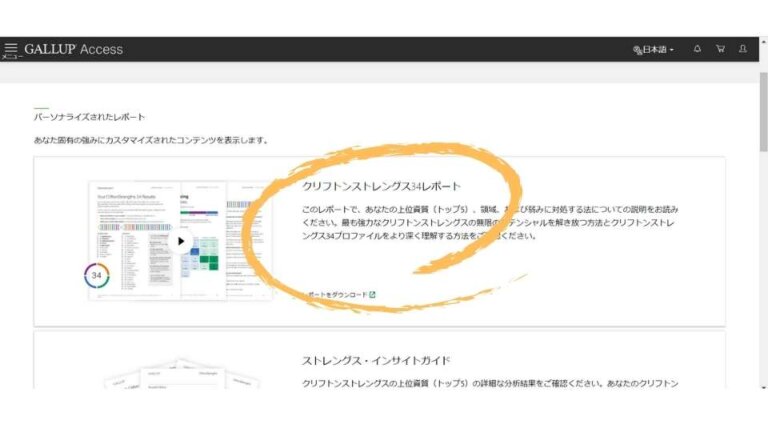Click the notifications bell icon

click(x=697, y=49)
